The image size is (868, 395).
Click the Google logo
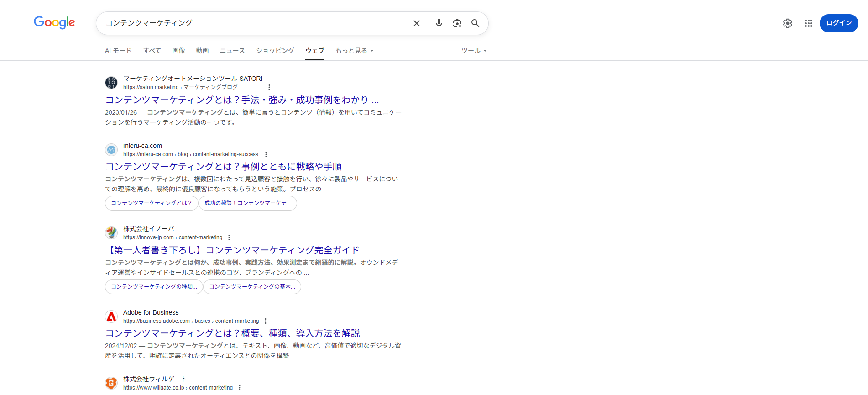54,22
